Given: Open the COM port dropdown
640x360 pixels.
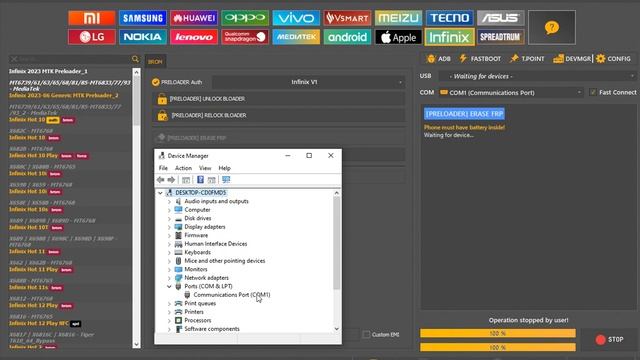Looking at the screenshot, I should click(x=510, y=93).
